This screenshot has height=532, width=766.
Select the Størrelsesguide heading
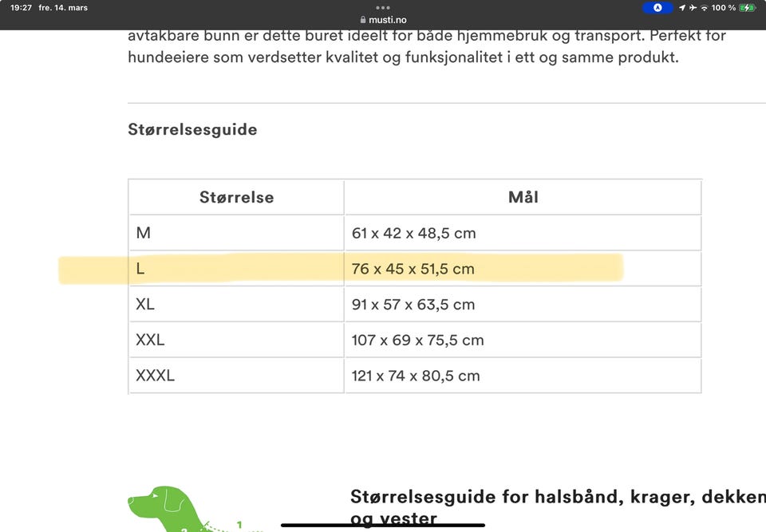point(192,129)
